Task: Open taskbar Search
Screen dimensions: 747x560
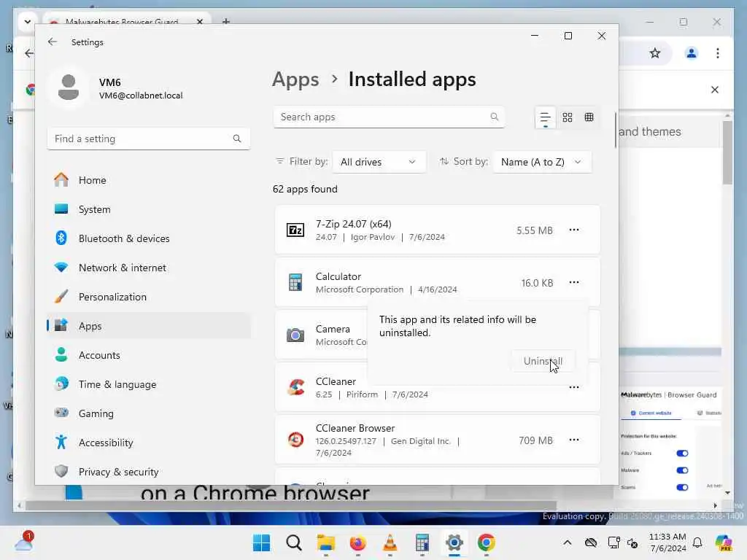Action: [293, 542]
